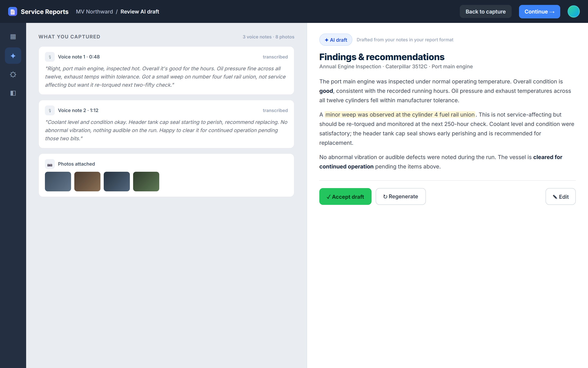Accept the AI draft

tap(345, 196)
